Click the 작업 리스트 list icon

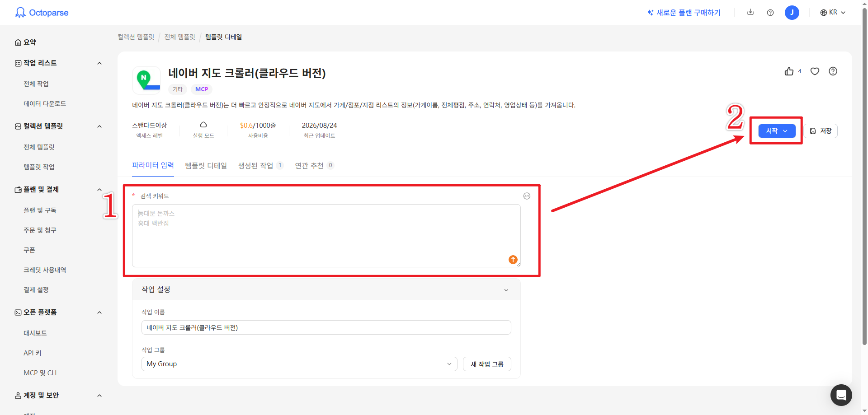18,63
